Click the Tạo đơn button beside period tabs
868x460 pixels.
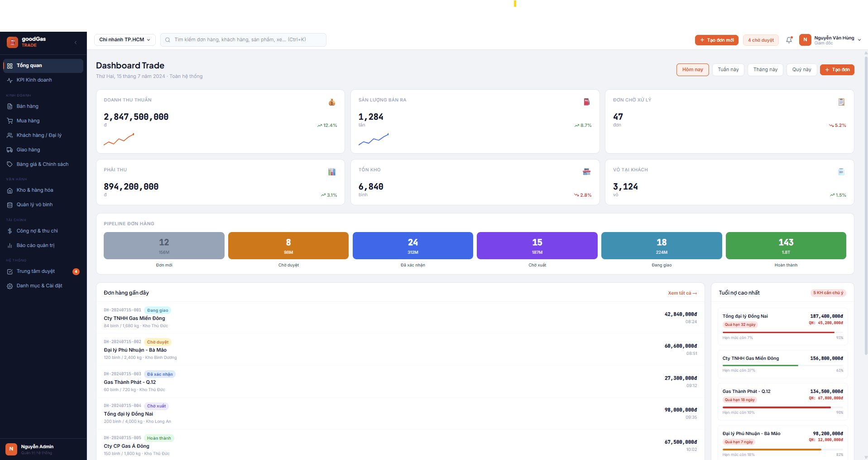click(x=837, y=70)
